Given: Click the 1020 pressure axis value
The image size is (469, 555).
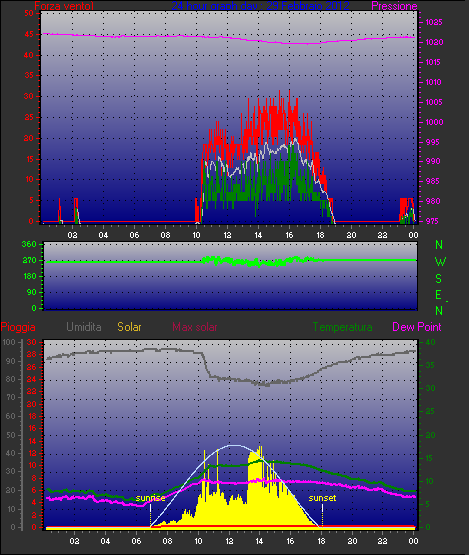Looking at the screenshot, I should coord(434,42).
